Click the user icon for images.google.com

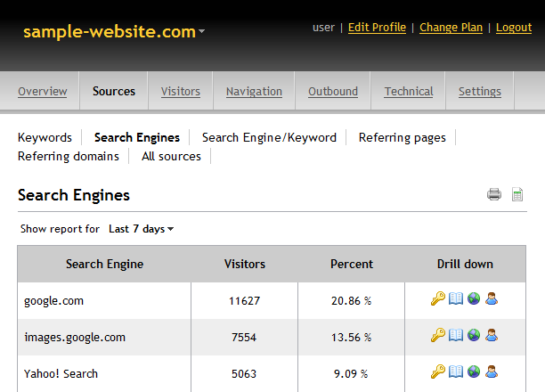pyautogui.click(x=492, y=335)
